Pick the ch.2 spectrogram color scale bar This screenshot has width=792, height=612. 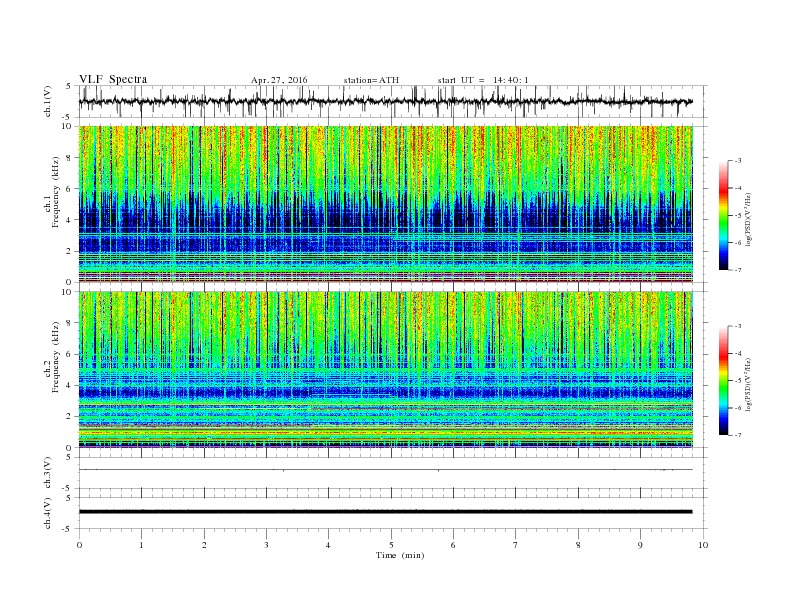pos(723,380)
